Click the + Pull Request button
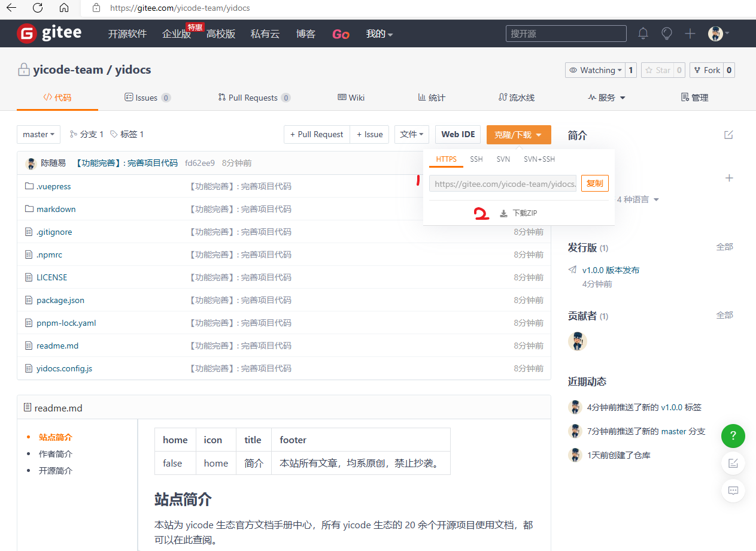756x551 pixels. (x=317, y=134)
